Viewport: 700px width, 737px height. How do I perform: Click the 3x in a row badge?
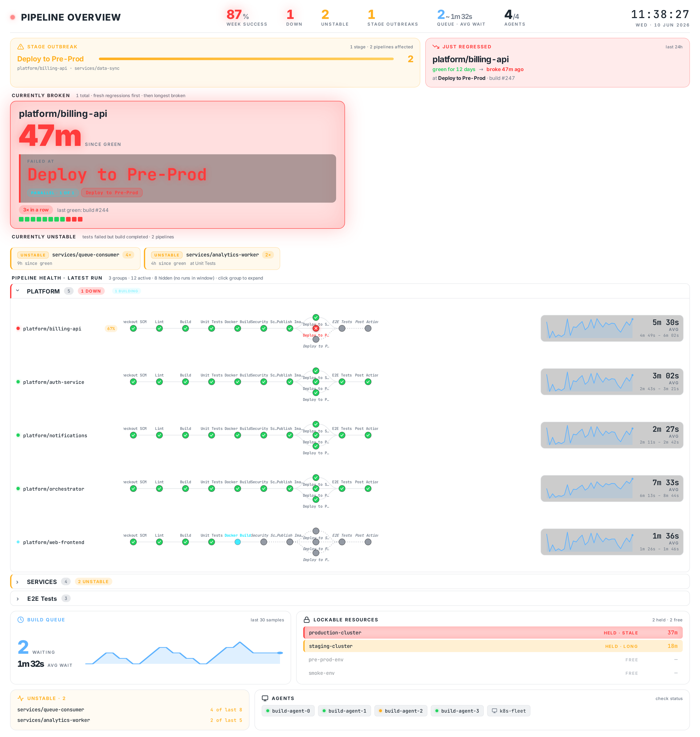point(36,210)
